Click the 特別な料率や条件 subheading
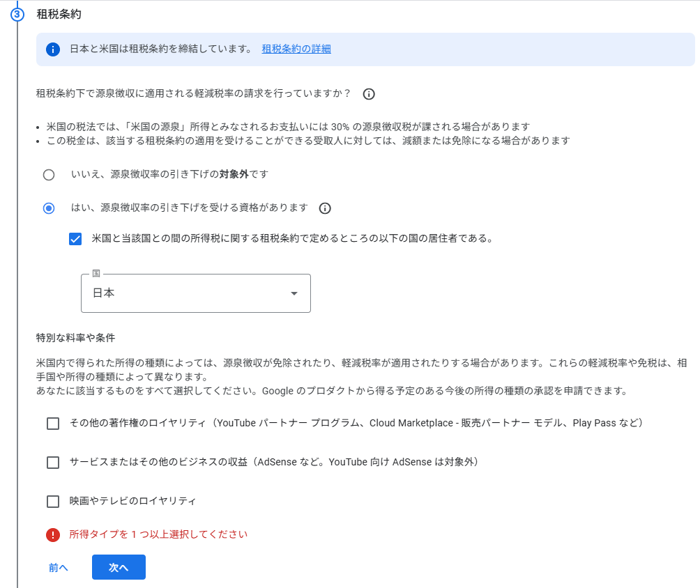 (75, 338)
